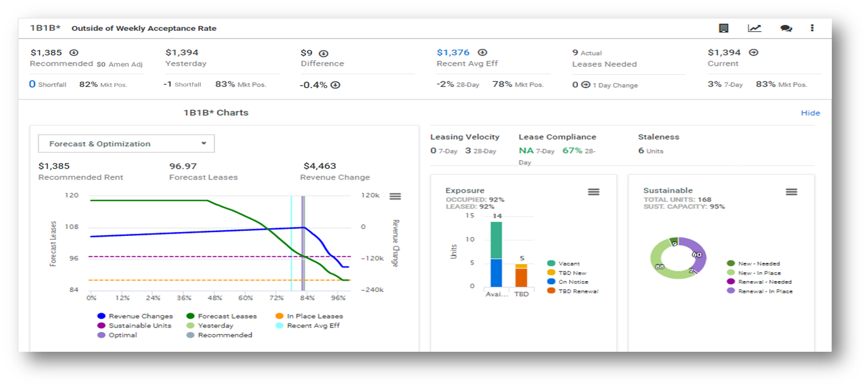Open the vertical three-dot more options menu

tap(812, 28)
